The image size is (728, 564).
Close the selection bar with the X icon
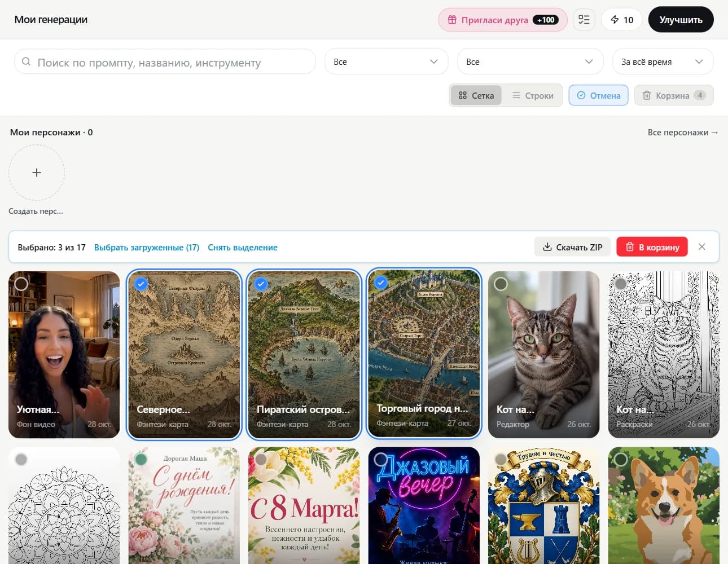coord(702,246)
